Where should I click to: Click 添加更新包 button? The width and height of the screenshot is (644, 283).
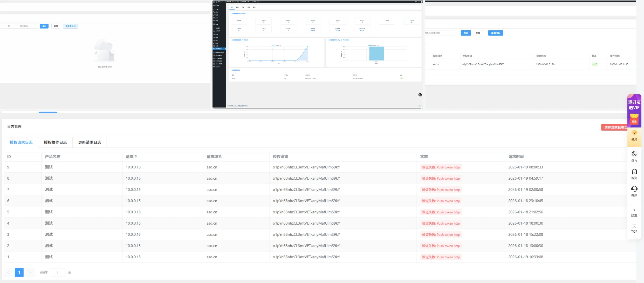pos(70,26)
